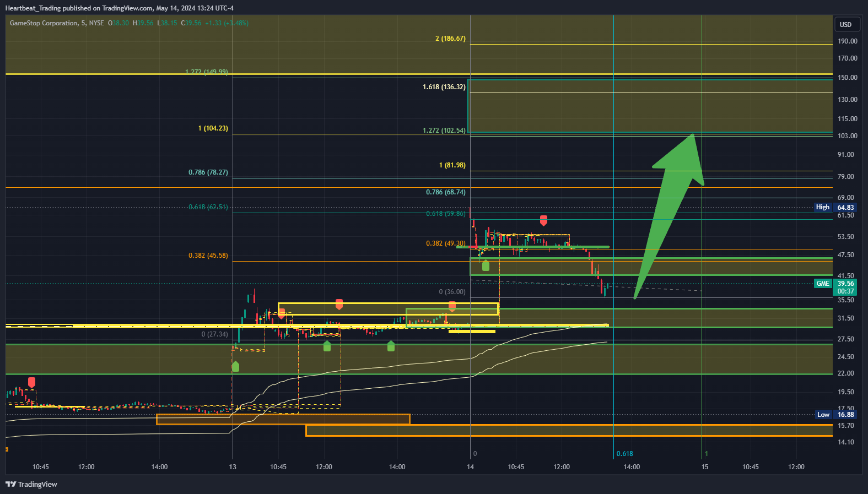Click the 130.00 price axis label
The width and height of the screenshot is (868, 494).
point(847,100)
